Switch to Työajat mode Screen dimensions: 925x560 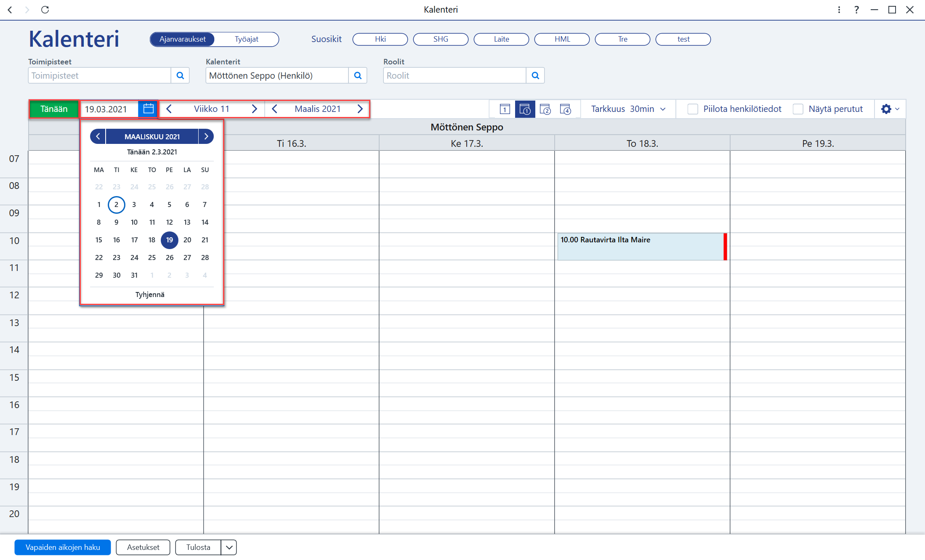tap(247, 39)
